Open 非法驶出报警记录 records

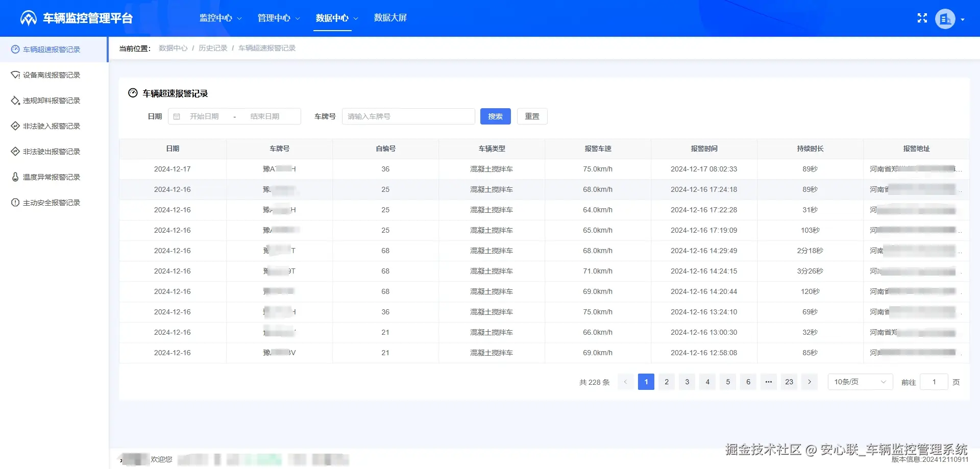tap(50, 151)
